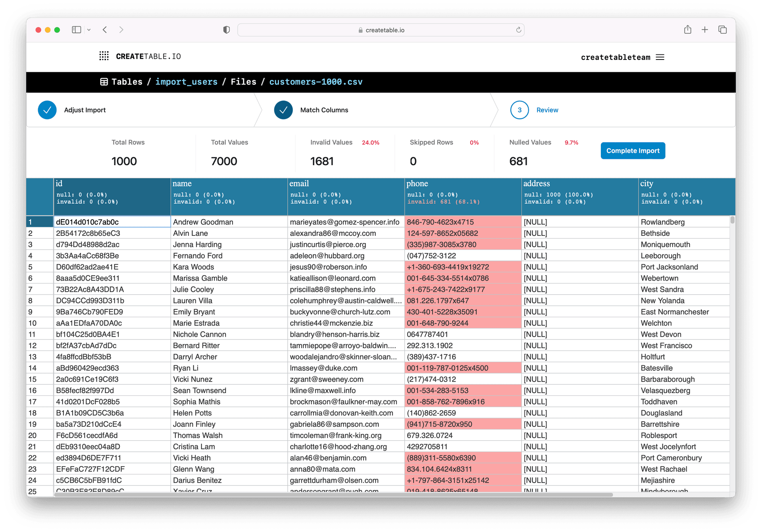Click the Nulled Values count 681
This screenshot has height=532, width=762.
click(518, 161)
